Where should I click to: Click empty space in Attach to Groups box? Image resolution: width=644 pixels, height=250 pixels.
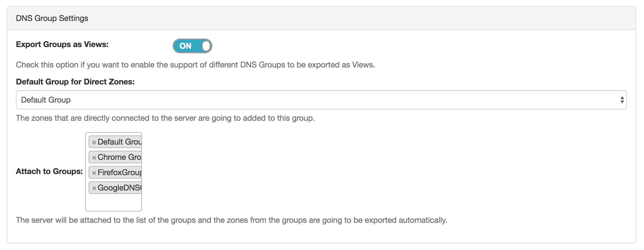point(114,203)
